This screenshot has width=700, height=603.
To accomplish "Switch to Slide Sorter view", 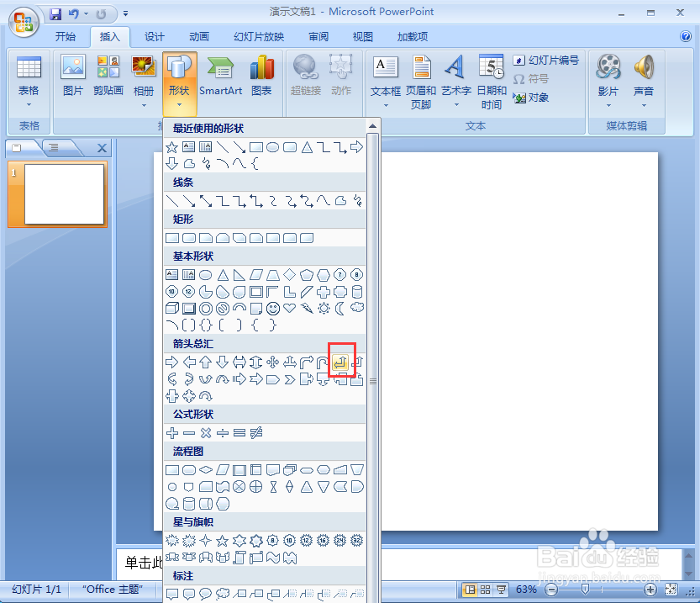I will coord(485,590).
